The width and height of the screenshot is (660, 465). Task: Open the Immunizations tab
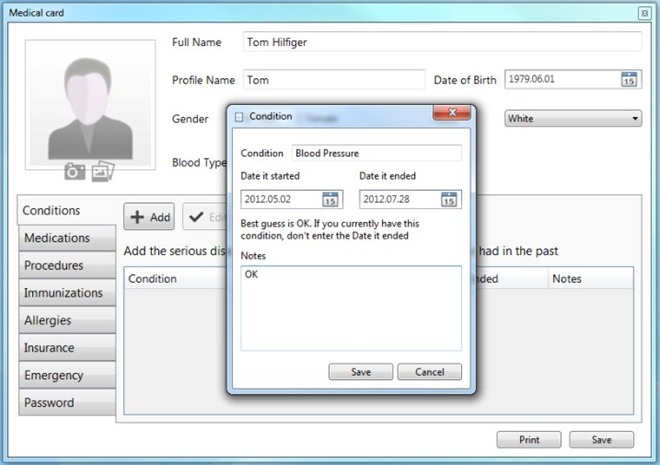tap(67, 293)
